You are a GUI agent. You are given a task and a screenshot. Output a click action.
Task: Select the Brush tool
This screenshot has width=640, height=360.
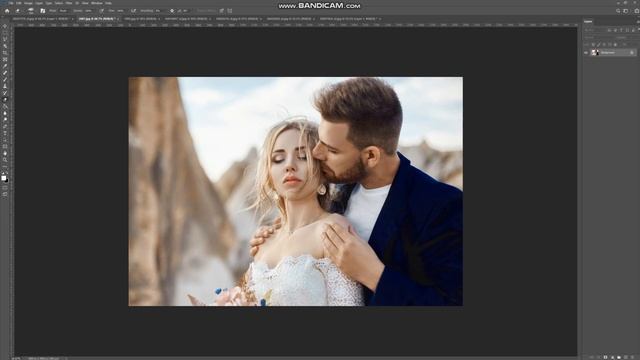[5, 79]
